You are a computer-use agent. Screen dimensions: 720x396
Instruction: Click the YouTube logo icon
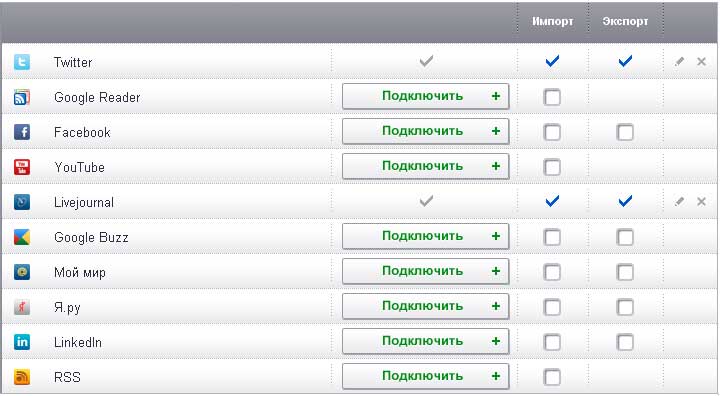(22, 167)
